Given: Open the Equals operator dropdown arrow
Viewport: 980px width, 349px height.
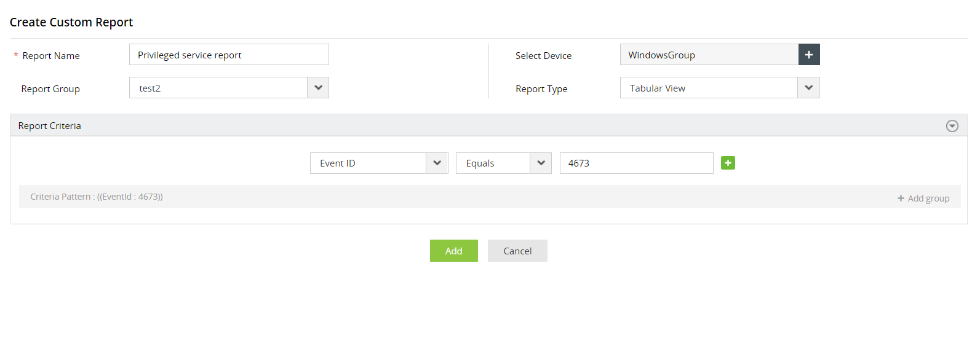Looking at the screenshot, I should click(541, 163).
